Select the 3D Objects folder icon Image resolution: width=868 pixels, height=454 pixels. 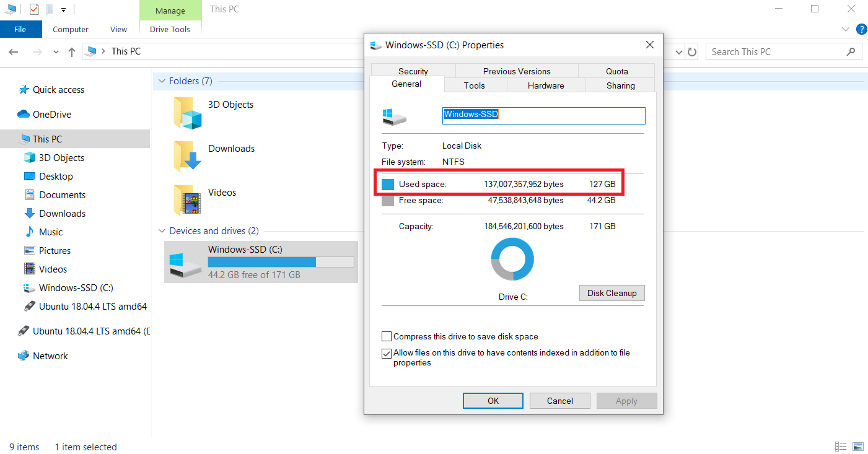187,113
